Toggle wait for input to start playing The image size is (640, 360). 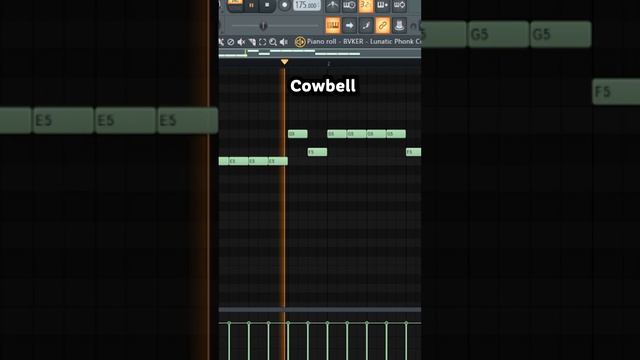[x=349, y=5]
